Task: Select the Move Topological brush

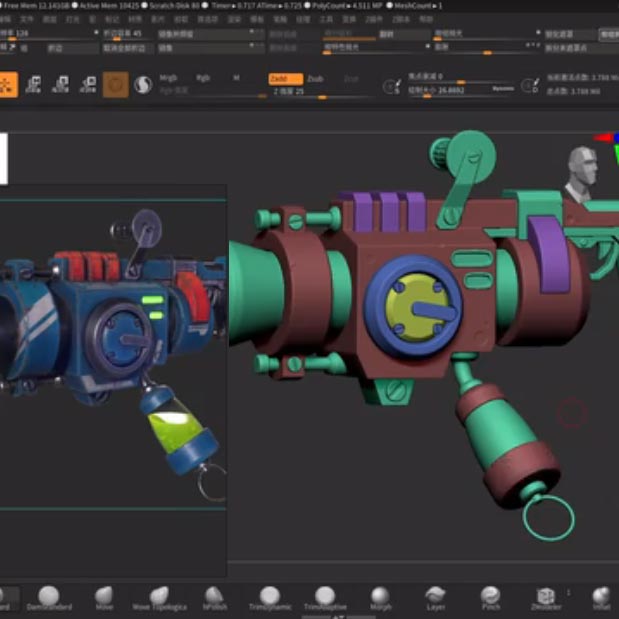Action: coord(159,598)
